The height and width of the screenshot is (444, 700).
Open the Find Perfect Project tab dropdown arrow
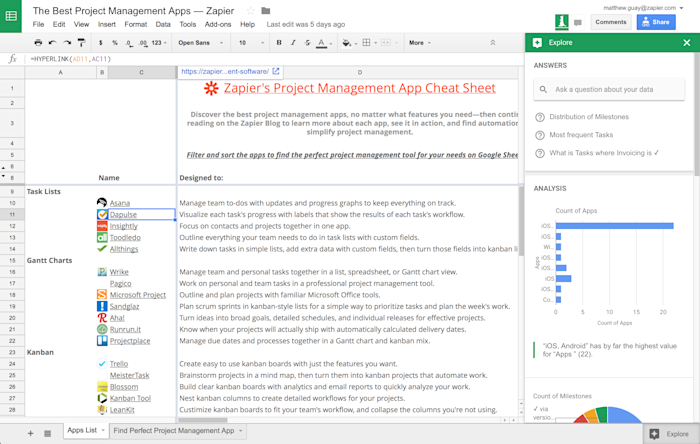pos(241,431)
